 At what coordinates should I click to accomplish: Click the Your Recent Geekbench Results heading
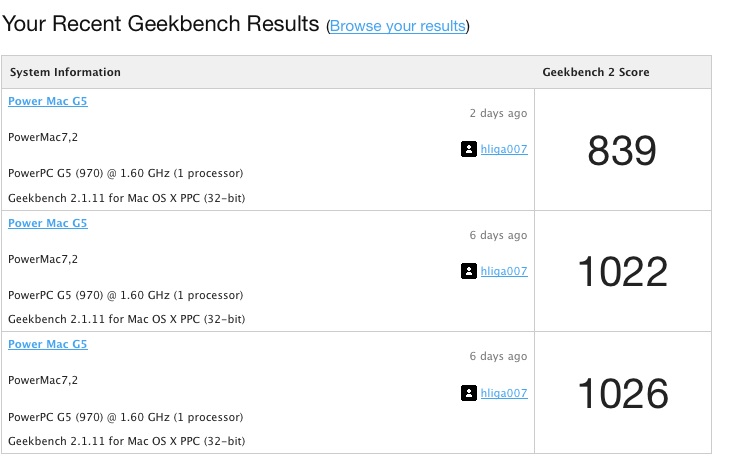160,23
